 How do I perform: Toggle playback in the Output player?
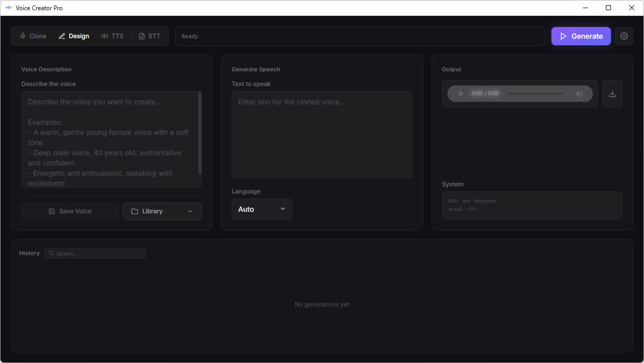point(461,94)
